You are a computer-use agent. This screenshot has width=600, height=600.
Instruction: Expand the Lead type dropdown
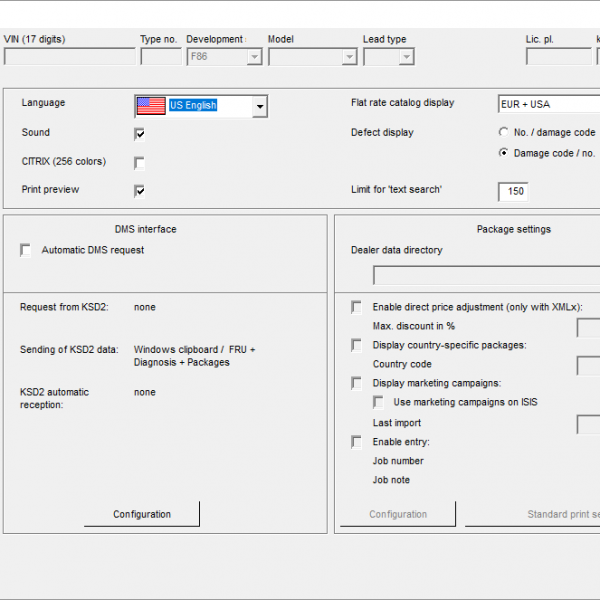click(x=406, y=57)
